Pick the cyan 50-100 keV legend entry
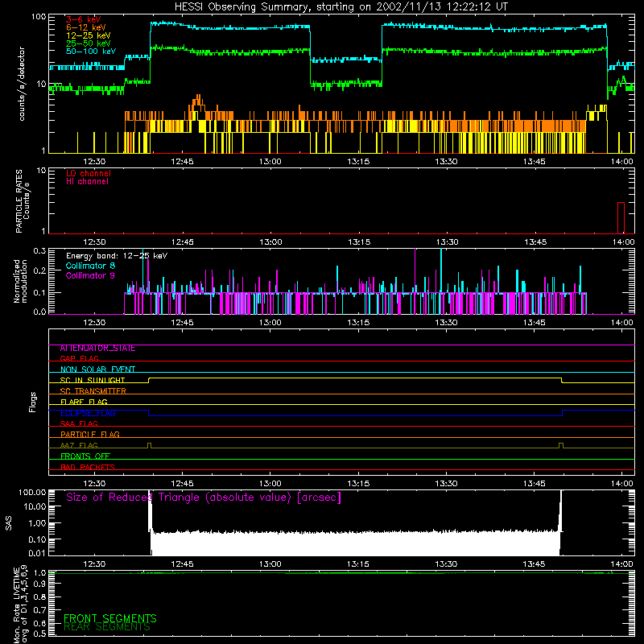This screenshot has width=644, height=644. click(x=90, y=52)
